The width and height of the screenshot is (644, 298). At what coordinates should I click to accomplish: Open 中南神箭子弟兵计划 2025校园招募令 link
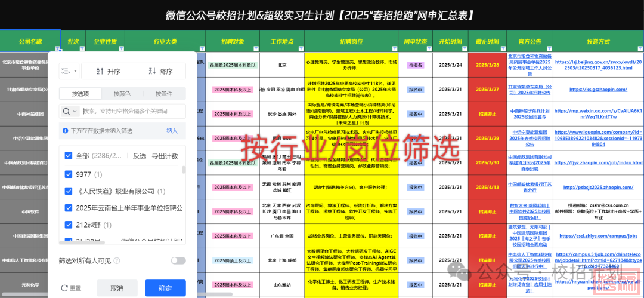[530, 114]
